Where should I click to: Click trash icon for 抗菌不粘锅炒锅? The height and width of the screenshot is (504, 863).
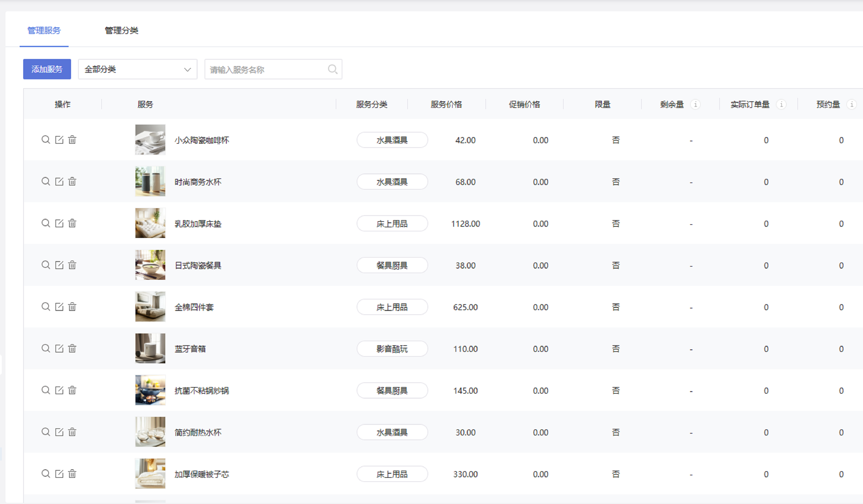tap(72, 390)
